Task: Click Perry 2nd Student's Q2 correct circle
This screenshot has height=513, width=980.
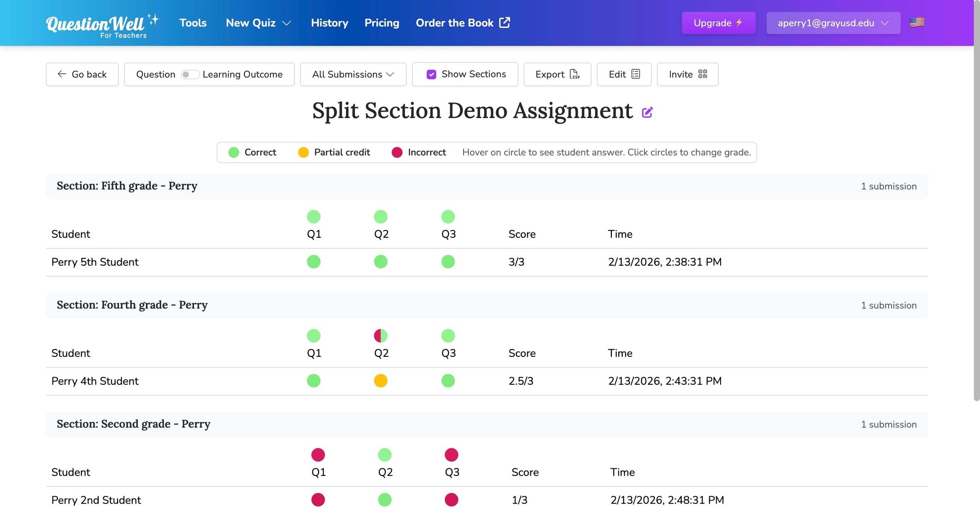Action: pos(385,500)
